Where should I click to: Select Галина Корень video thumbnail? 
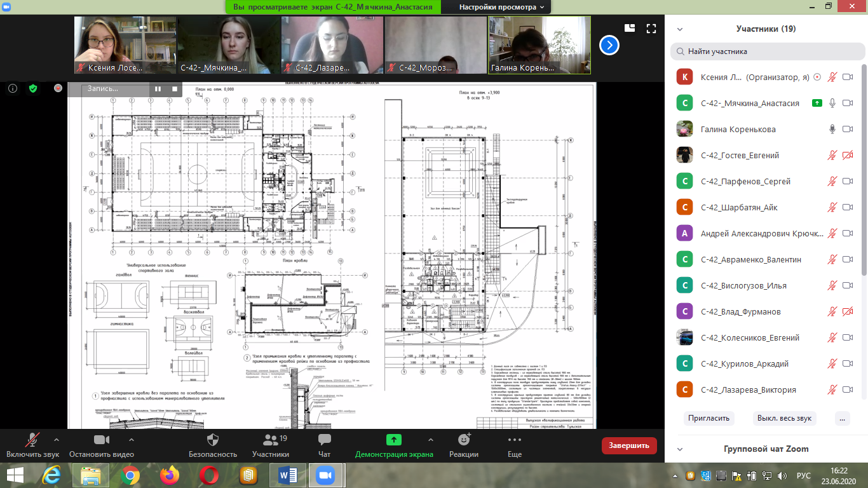pyautogui.click(x=539, y=45)
